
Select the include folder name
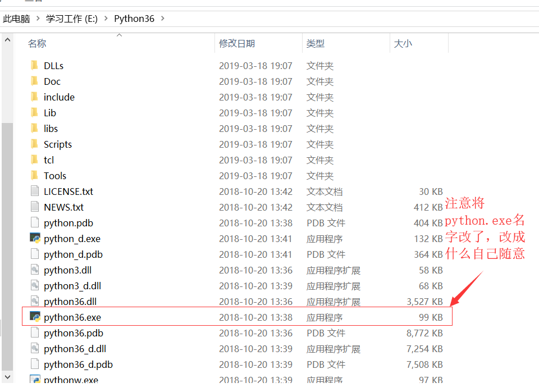pyautogui.click(x=59, y=97)
